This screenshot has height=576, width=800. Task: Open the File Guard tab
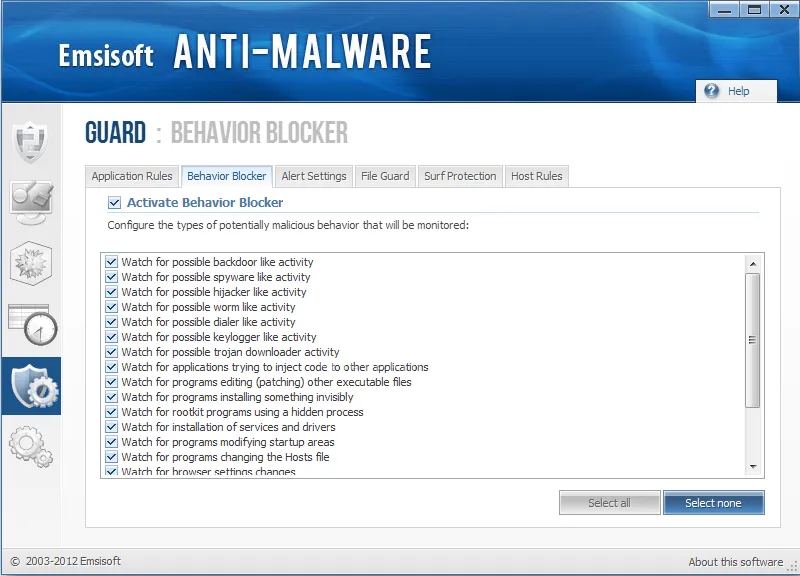(385, 176)
